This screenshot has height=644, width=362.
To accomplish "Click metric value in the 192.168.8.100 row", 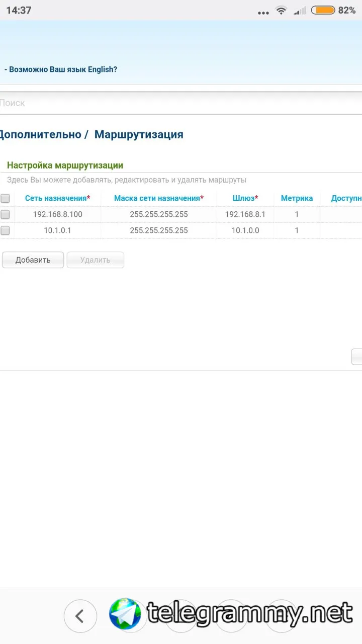I will (x=297, y=214).
